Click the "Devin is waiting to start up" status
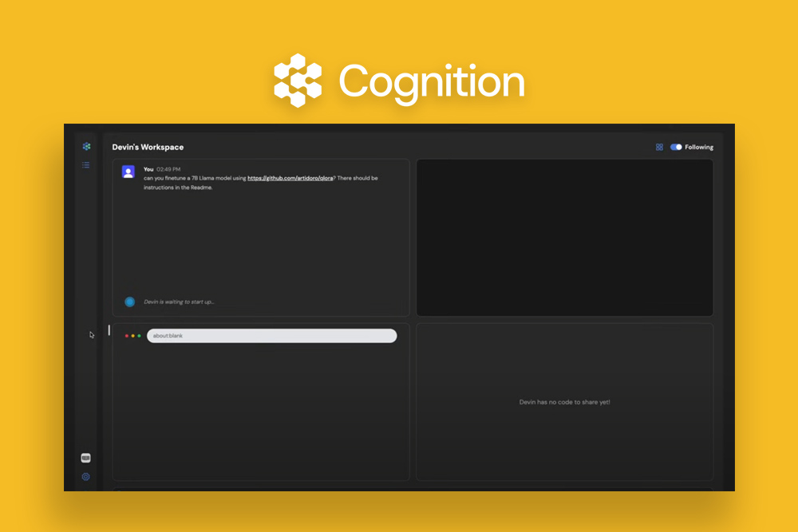 click(x=179, y=301)
